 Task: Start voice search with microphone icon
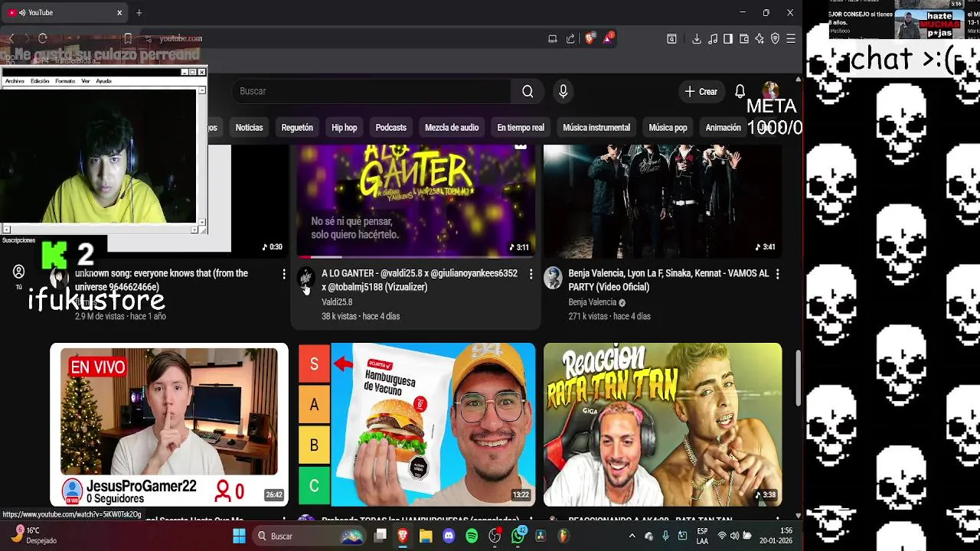(x=563, y=91)
